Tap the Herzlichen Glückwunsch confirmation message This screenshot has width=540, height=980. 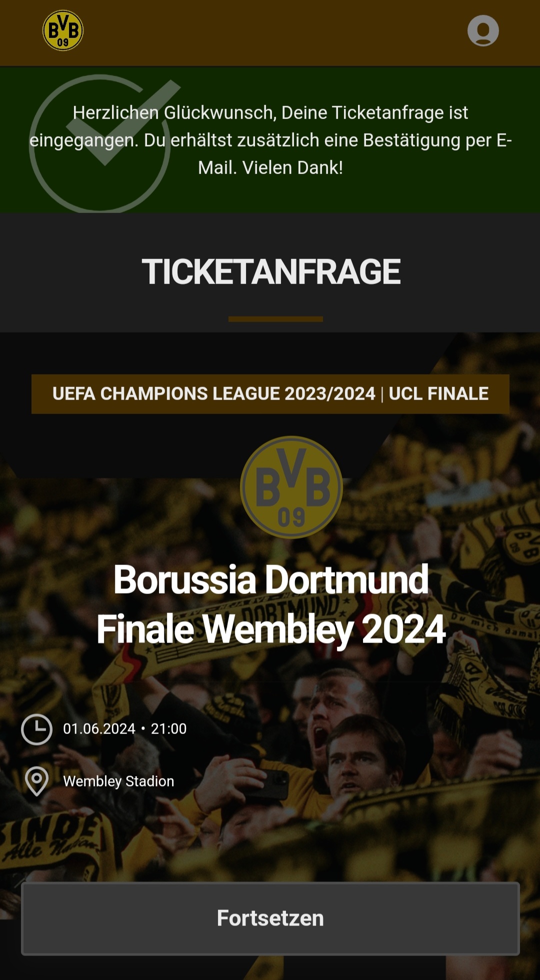tap(270, 140)
